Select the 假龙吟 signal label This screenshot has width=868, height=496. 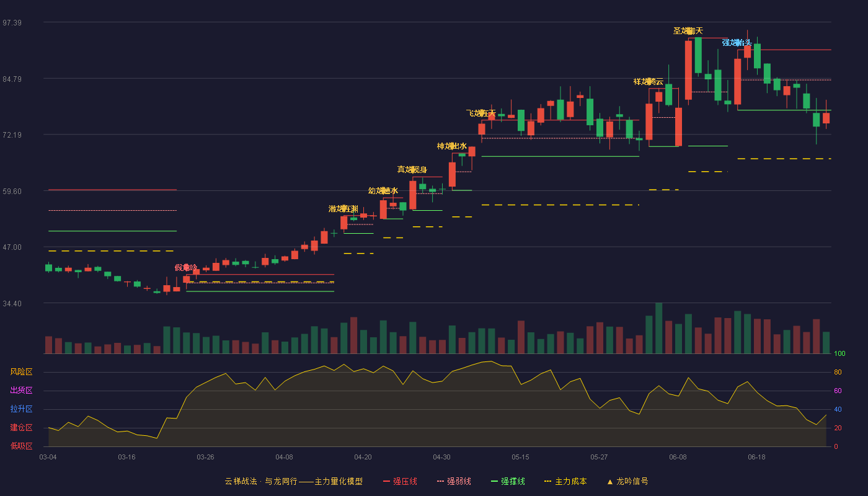186,268
